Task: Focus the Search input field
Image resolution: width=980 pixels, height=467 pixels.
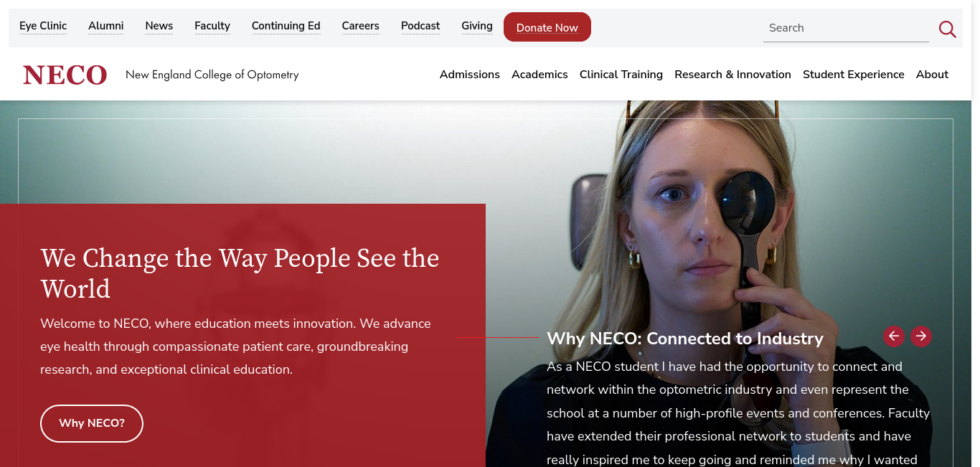Action: tap(846, 28)
